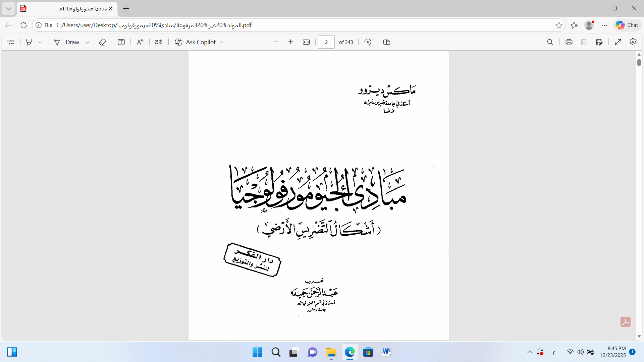The height and width of the screenshot is (362, 644).
Task: Open File Explorer from taskbar
Action: [x=331, y=352]
